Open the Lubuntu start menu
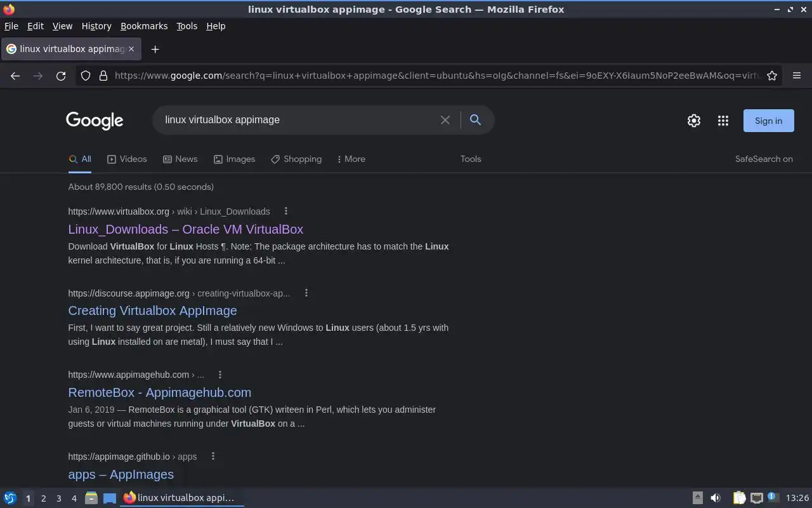Viewport: 812px width, 508px height. [10, 498]
